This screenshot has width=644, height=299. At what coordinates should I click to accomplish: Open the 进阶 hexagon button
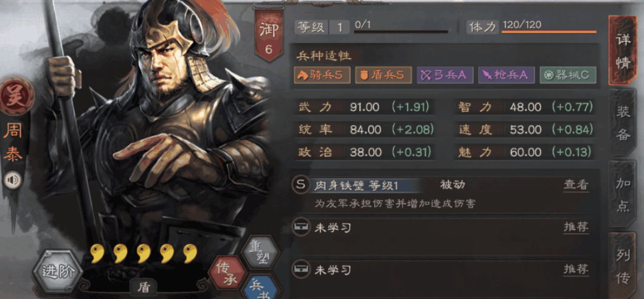pos(59,272)
